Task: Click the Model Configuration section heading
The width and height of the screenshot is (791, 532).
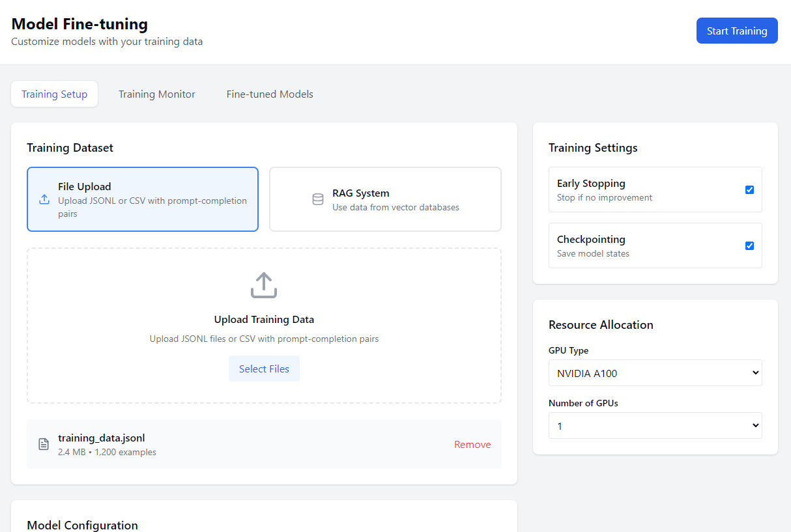Action: tap(82, 525)
